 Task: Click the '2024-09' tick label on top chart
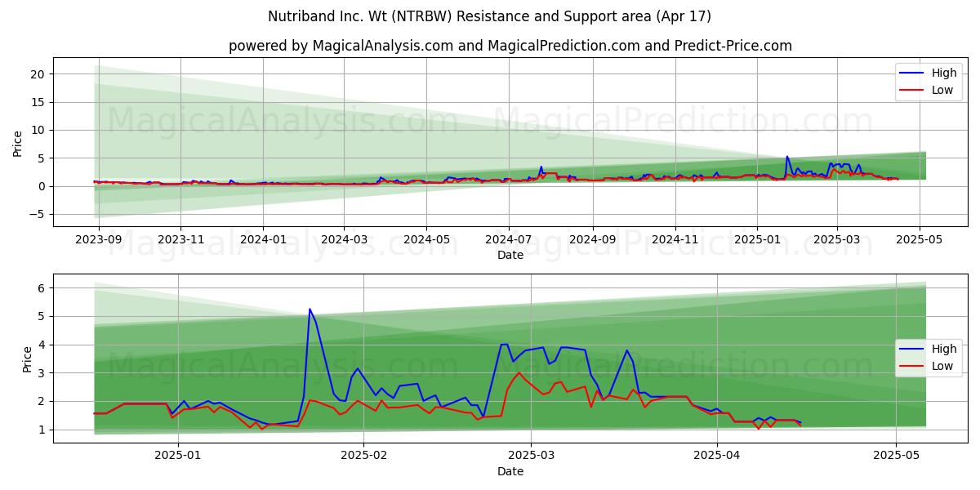(x=592, y=241)
